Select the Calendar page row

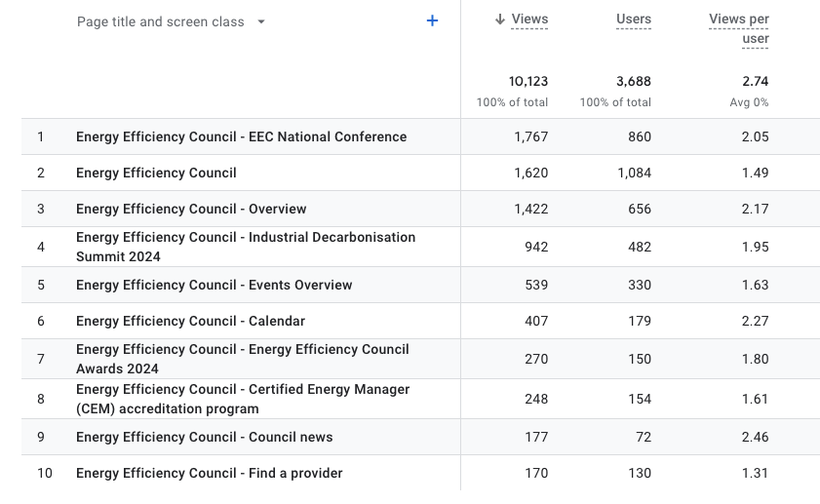pyautogui.click(x=190, y=321)
